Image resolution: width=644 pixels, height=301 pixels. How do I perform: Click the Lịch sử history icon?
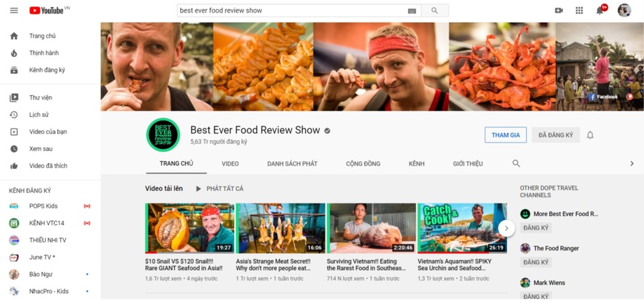(x=14, y=115)
